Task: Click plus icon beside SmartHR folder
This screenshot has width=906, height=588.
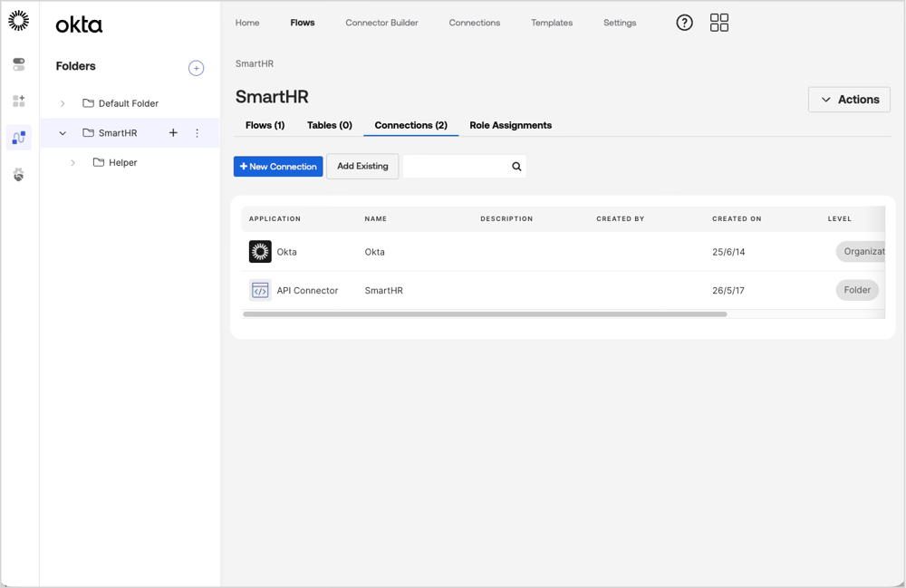Action: coord(173,133)
